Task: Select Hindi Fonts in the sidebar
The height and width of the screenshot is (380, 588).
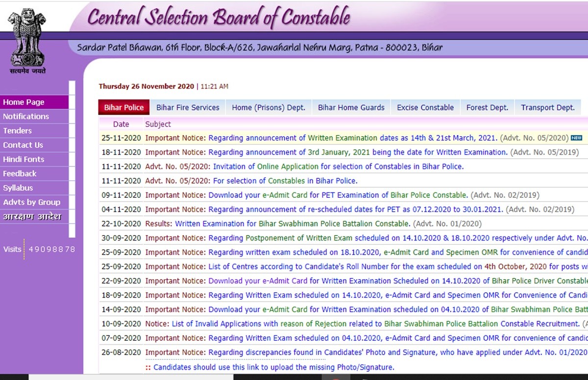Action: tap(24, 159)
